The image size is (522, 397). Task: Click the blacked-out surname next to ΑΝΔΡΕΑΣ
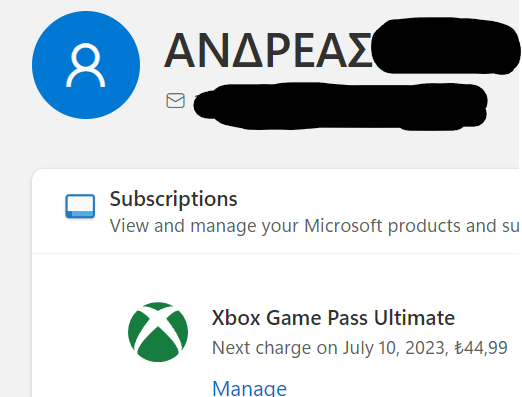pyautogui.click(x=446, y=46)
